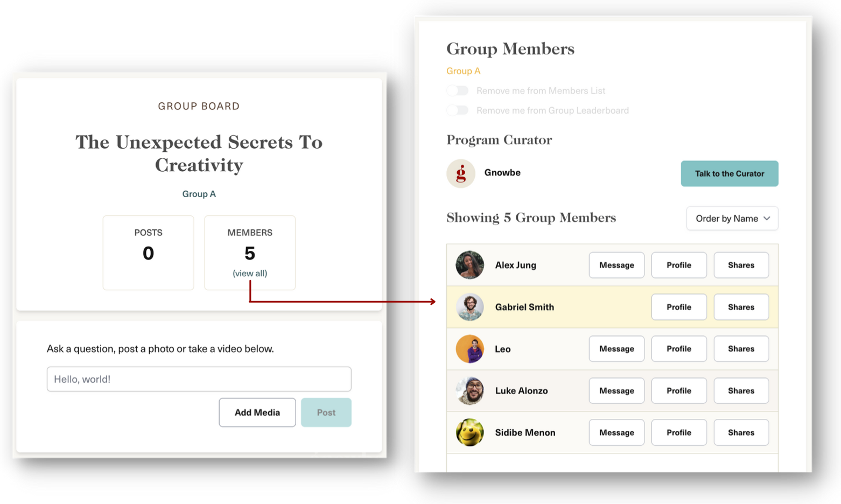841x504 pixels.
Task: Message Luke Alonzo
Action: pyautogui.click(x=616, y=390)
